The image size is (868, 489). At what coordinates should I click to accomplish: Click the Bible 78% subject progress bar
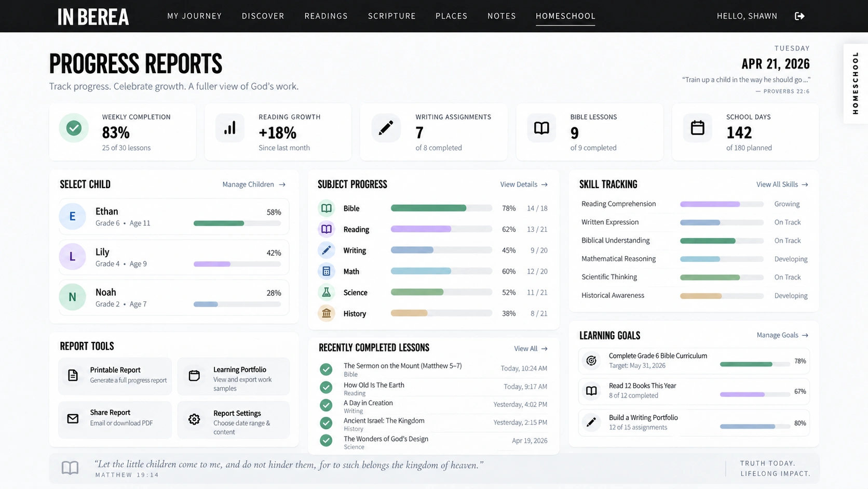coord(441,208)
